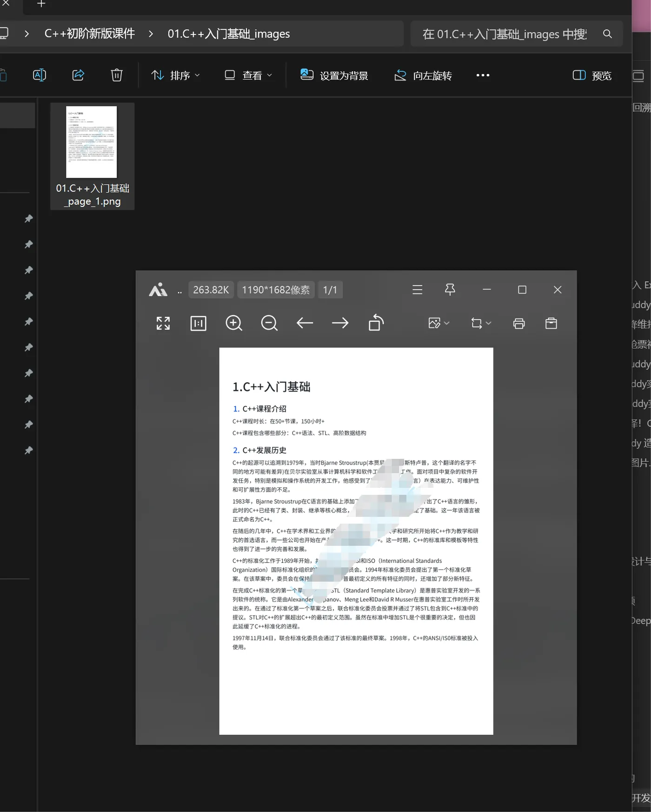The height and width of the screenshot is (812, 651).
Task: Show image at actual 1:1 size
Action: click(199, 323)
